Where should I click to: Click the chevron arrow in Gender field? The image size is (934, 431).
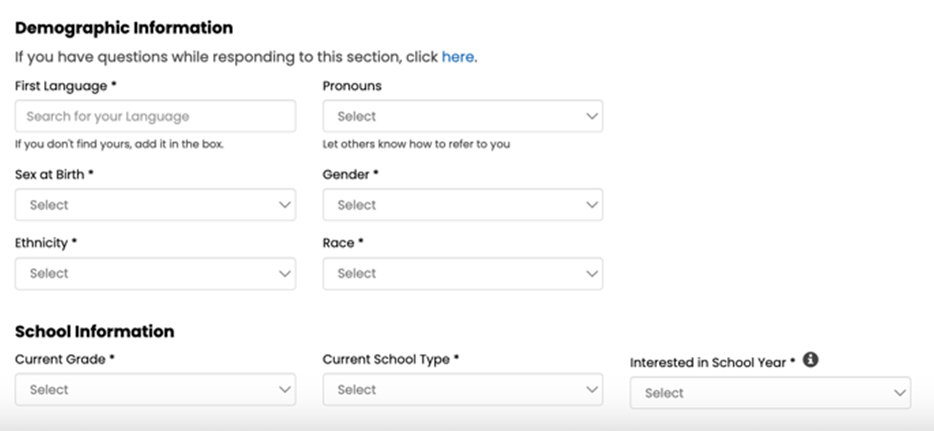(x=591, y=205)
